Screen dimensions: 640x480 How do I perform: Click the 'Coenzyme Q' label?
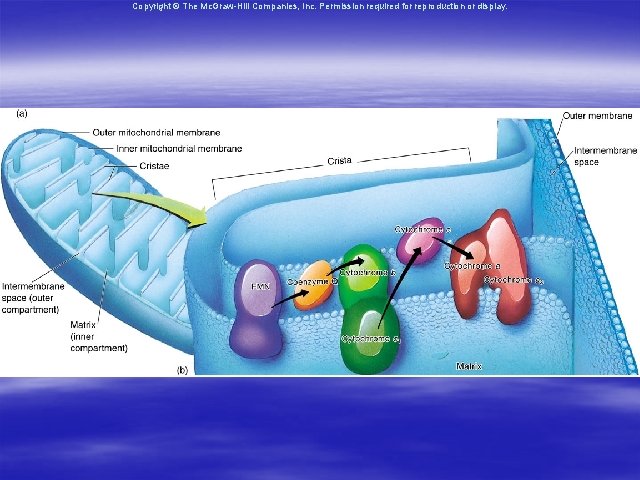pos(312,282)
